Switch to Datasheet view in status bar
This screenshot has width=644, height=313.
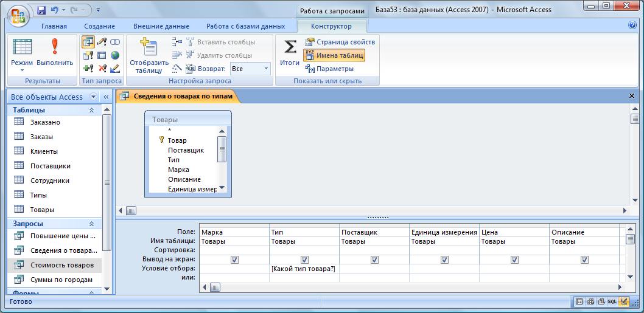coord(579,301)
